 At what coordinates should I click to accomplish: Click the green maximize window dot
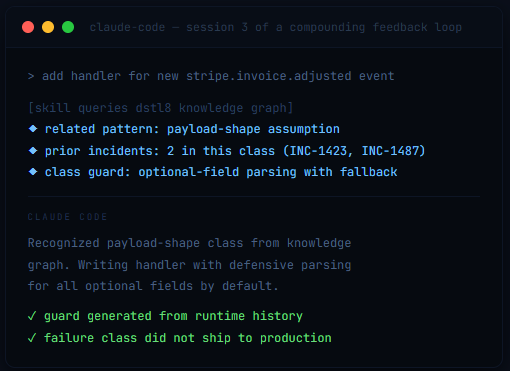coord(68,27)
